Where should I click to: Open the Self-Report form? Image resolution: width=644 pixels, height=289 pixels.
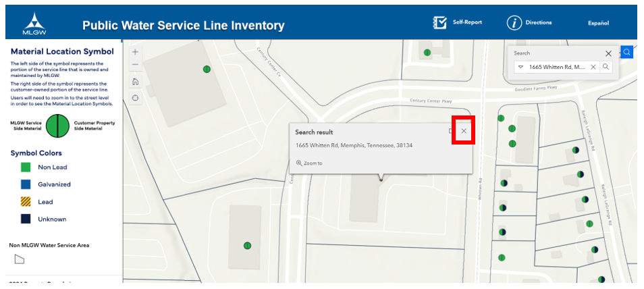[x=458, y=22]
